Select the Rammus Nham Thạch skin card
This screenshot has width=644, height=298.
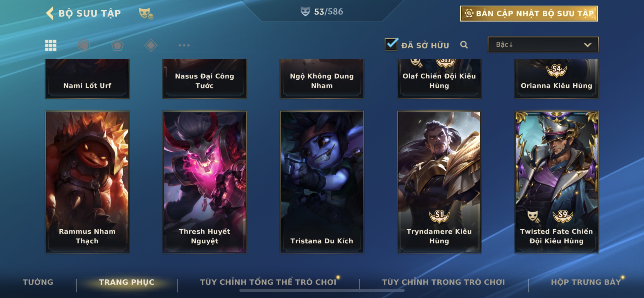tap(87, 182)
